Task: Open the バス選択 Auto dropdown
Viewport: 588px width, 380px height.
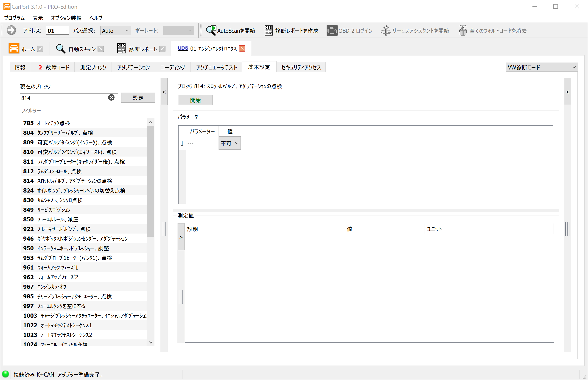Action: click(x=115, y=31)
